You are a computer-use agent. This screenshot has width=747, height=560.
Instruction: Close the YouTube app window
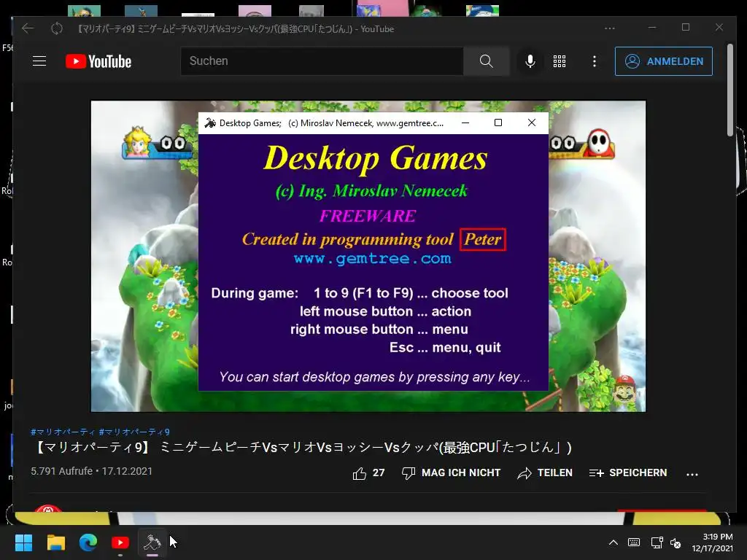click(719, 27)
